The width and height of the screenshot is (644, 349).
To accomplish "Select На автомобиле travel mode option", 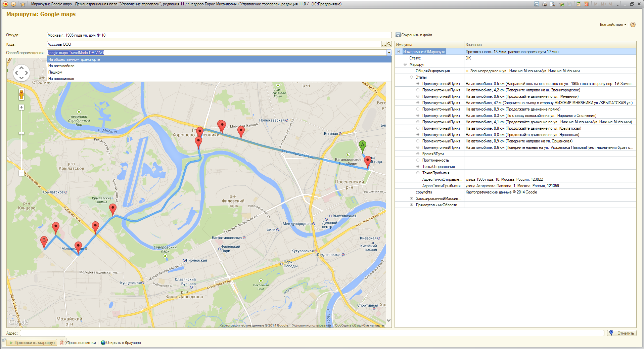I will click(x=219, y=66).
